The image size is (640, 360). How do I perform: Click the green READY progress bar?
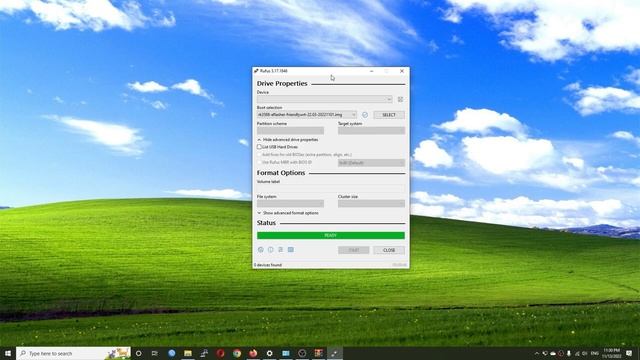click(x=331, y=236)
